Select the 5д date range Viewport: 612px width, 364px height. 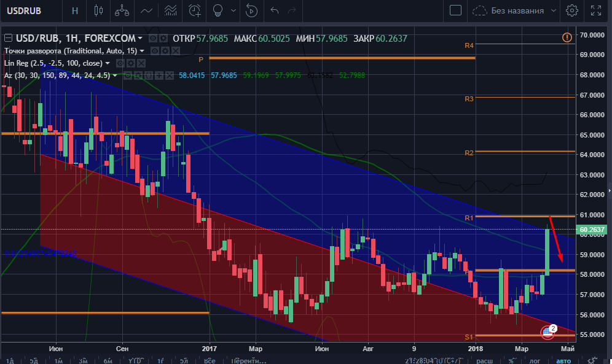pyautogui.click(x=34, y=361)
